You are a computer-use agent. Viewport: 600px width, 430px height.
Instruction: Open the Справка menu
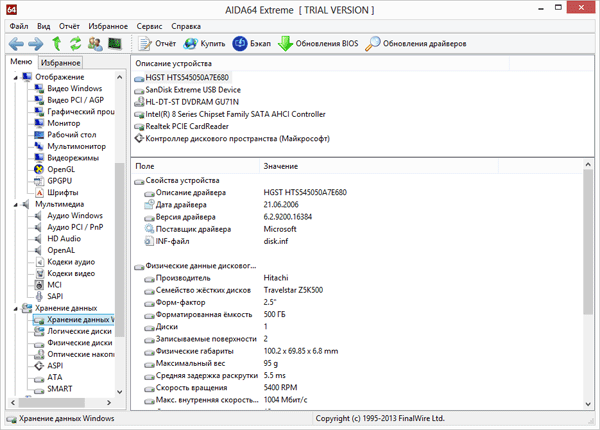186,26
